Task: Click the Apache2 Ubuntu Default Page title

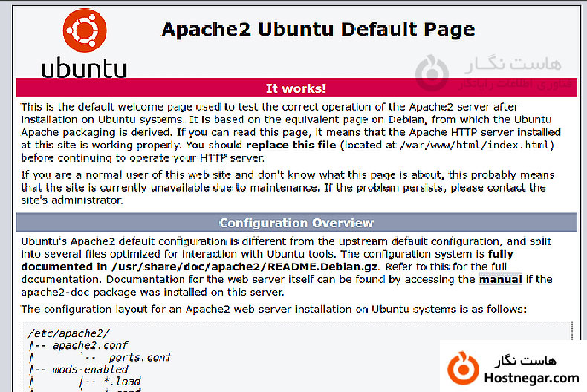Action: (x=318, y=30)
